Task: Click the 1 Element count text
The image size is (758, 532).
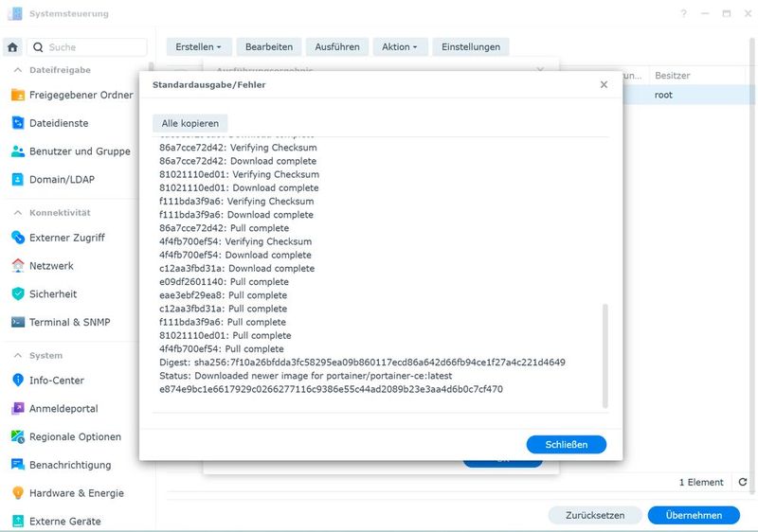Action: pos(701,482)
